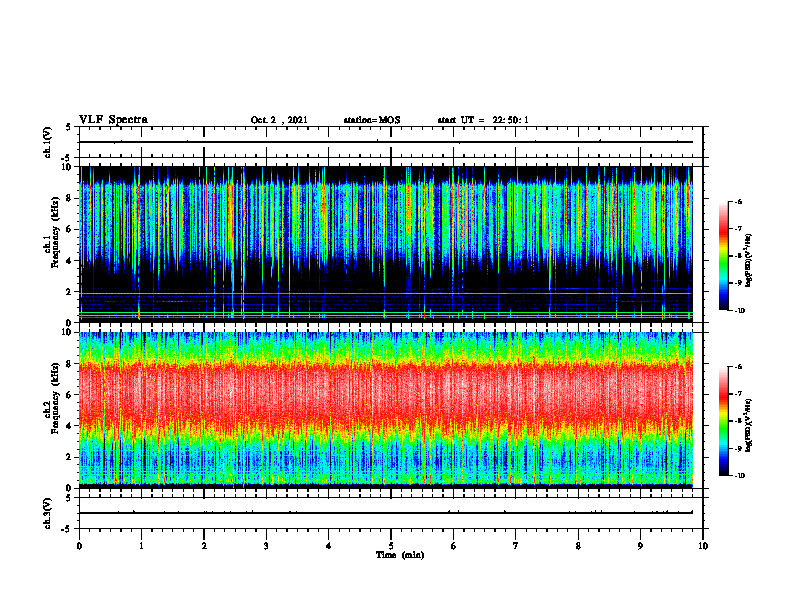Click the ch.3 voltage waveform trace

point(386,513)
